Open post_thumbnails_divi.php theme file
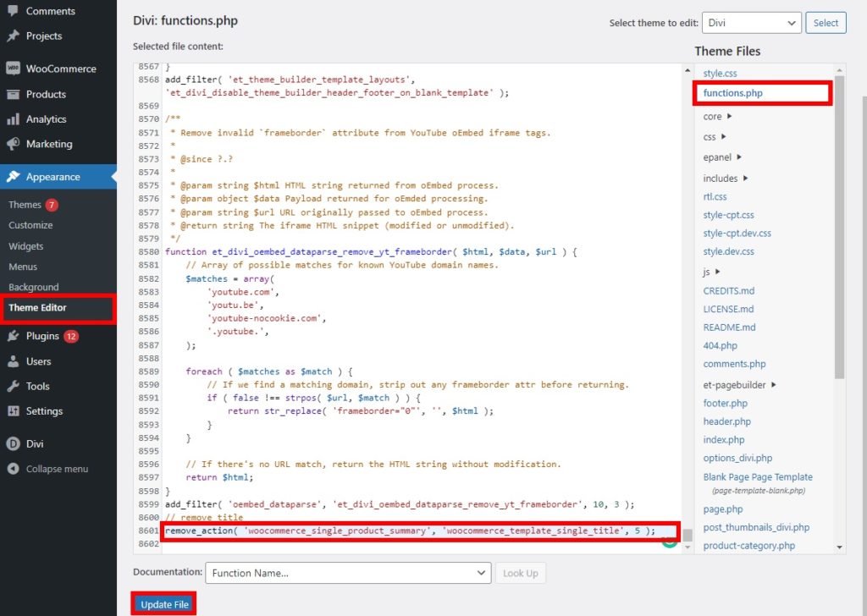 [x=756, y=527]
